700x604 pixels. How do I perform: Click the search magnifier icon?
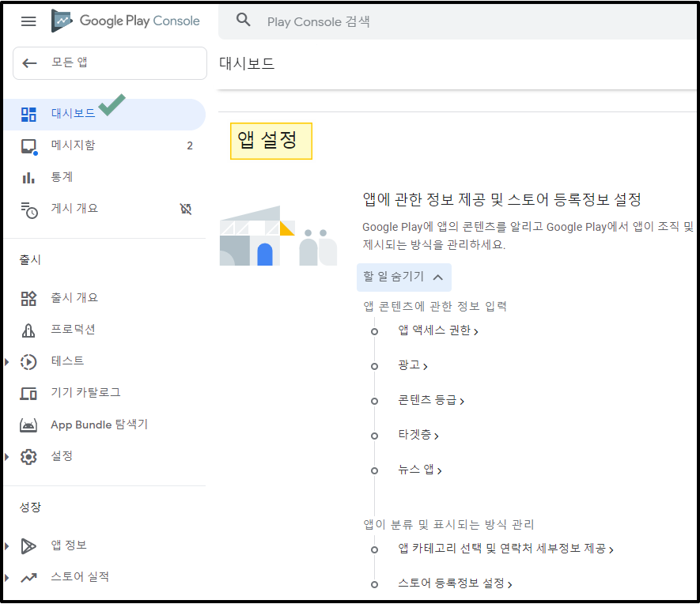click(x=244, y=21)
